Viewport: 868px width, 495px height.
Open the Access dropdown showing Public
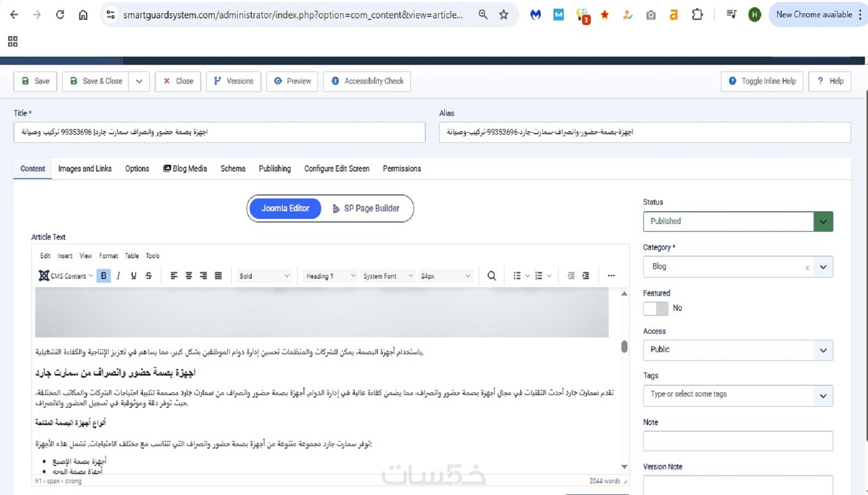click(738, 350)
